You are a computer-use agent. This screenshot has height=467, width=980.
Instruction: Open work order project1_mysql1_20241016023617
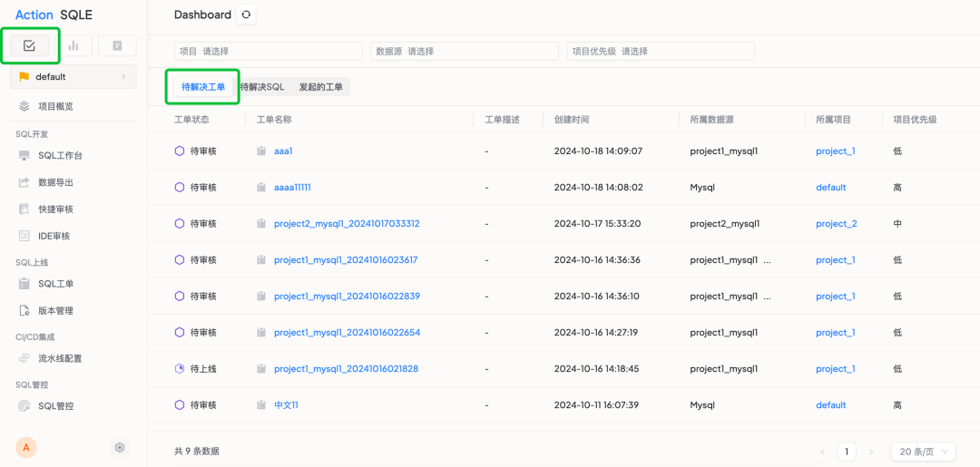pyautogui.click(x=346, y=259)
